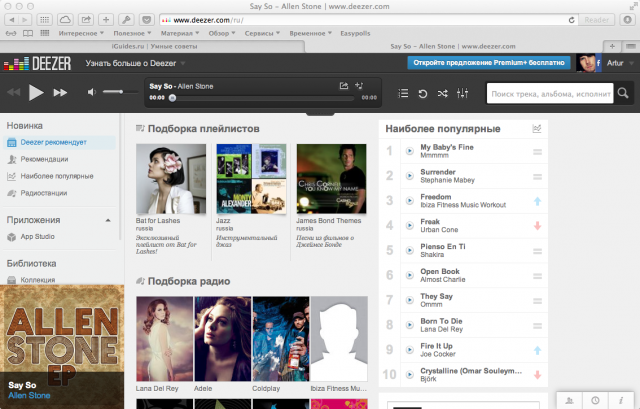Play Born To Die by Lana Del Rey
640x409 pixels.
409,325
